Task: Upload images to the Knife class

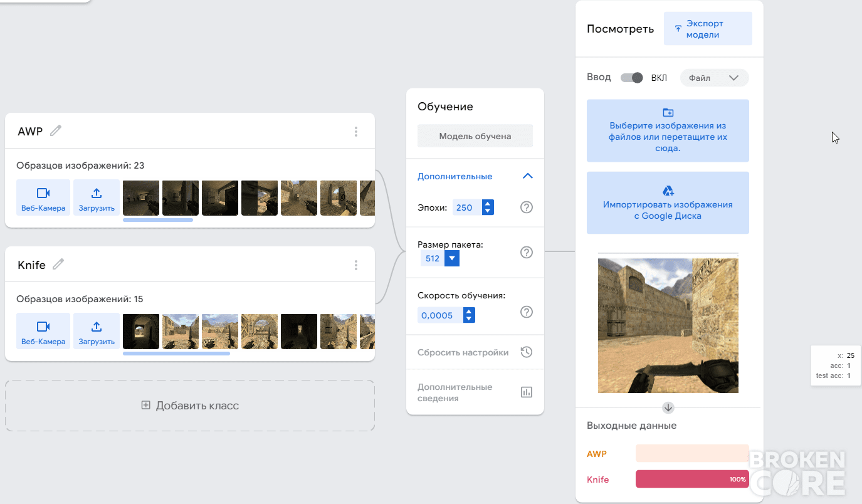Action: [x=97, y=331]
